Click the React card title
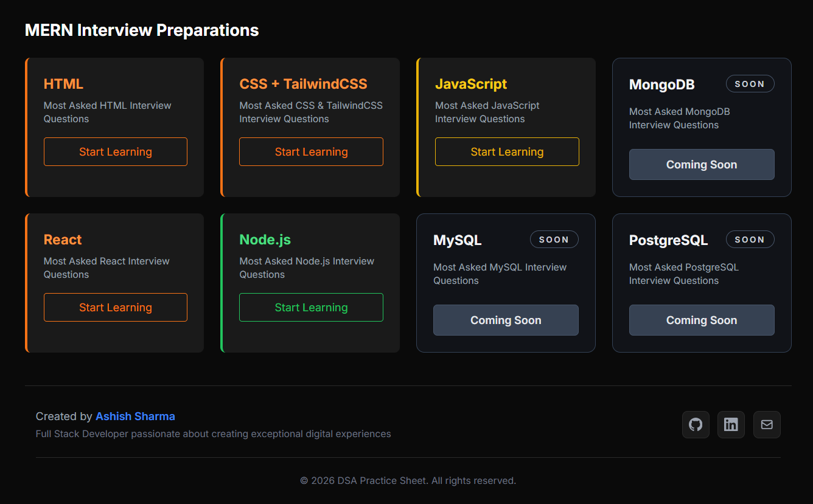Screen dimensions: 813x504 coord(63,240)
